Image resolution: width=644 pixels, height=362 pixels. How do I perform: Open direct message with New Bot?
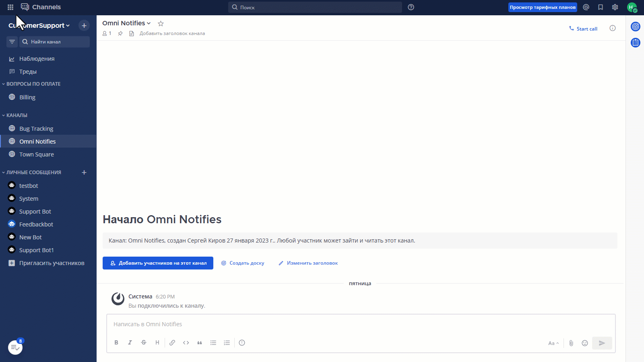pyautogui.click(x=48, y=237)
